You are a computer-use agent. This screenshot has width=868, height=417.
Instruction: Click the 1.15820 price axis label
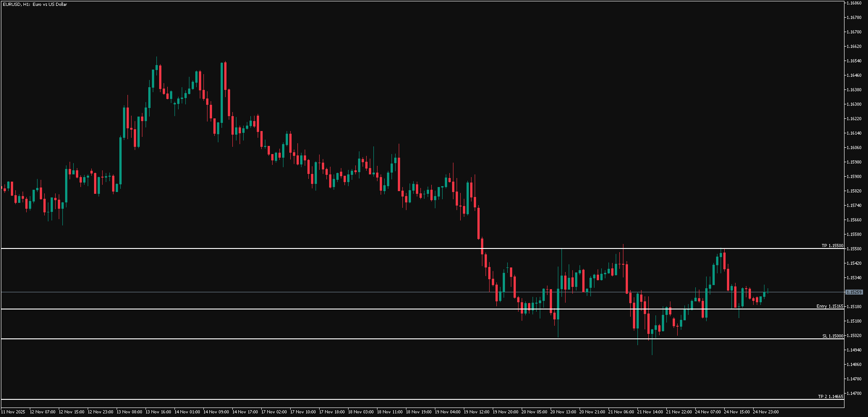pyautogui.click(x=854, y=191)
